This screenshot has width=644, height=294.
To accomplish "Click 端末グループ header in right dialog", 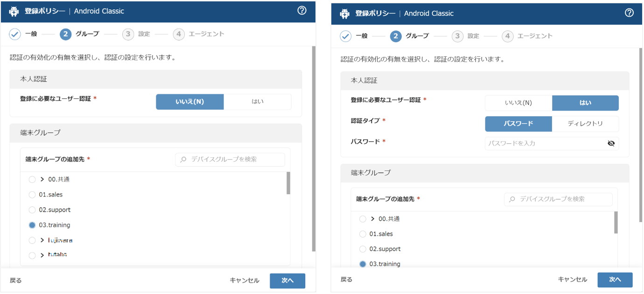I will (485, 173).
